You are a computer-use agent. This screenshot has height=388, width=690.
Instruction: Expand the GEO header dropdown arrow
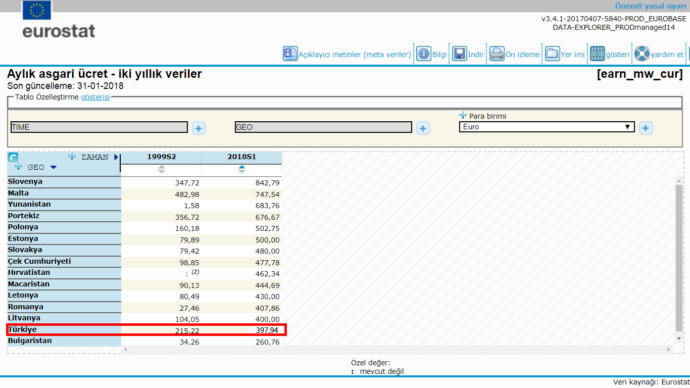(53, 167)
